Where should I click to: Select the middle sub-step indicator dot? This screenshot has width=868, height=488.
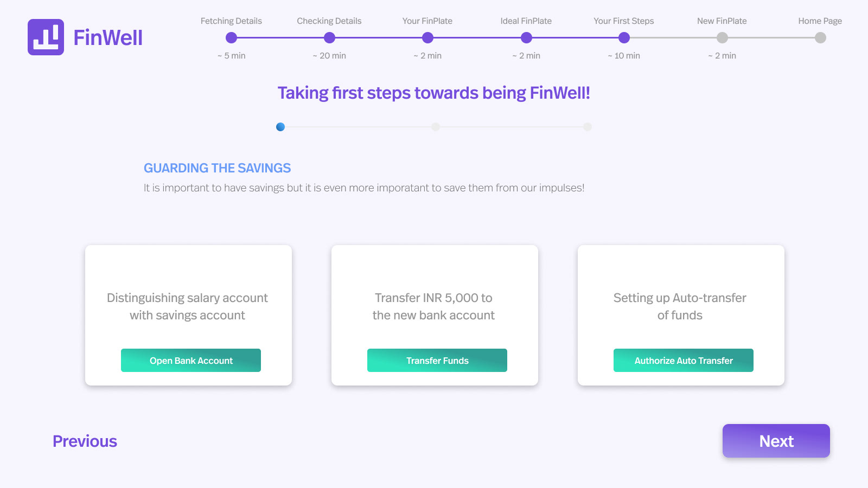[x=436, y=127]
